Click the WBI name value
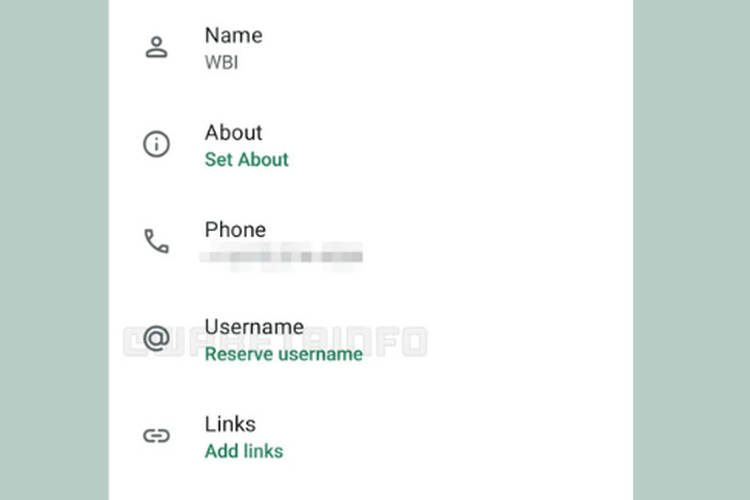 [221, 62]
